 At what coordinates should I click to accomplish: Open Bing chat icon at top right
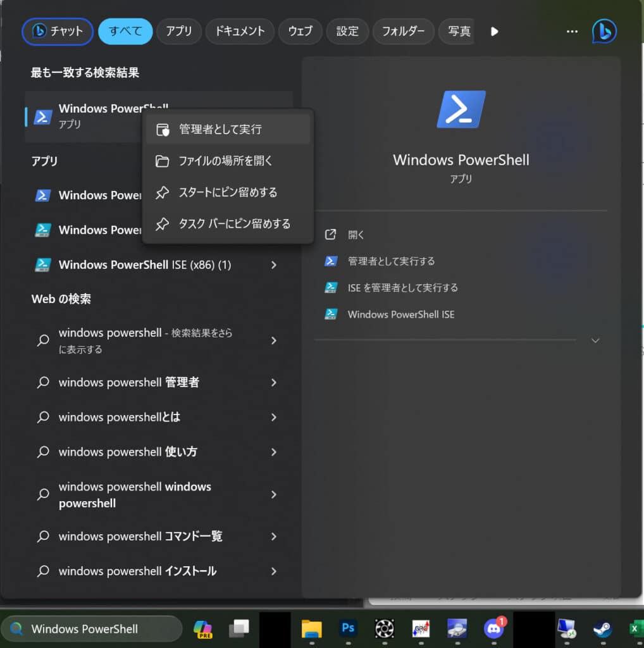[604, 31]
